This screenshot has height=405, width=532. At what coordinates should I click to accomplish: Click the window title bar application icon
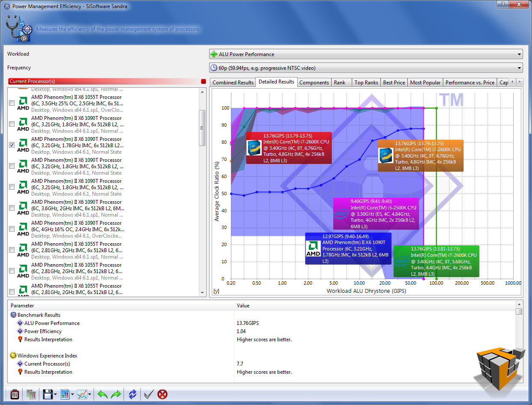coord(7,6)
